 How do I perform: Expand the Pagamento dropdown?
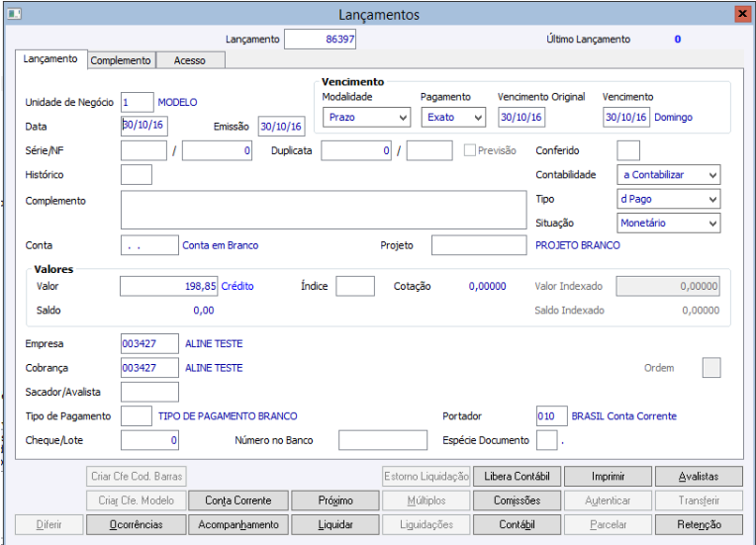(x=453, y=118)
